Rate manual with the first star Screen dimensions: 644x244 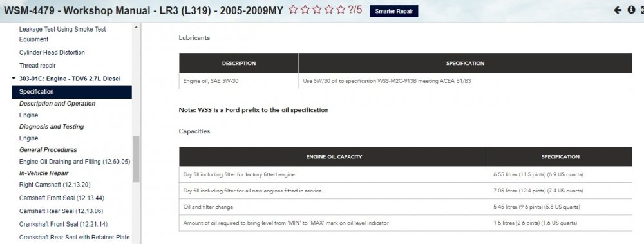(x=293, y=10)
